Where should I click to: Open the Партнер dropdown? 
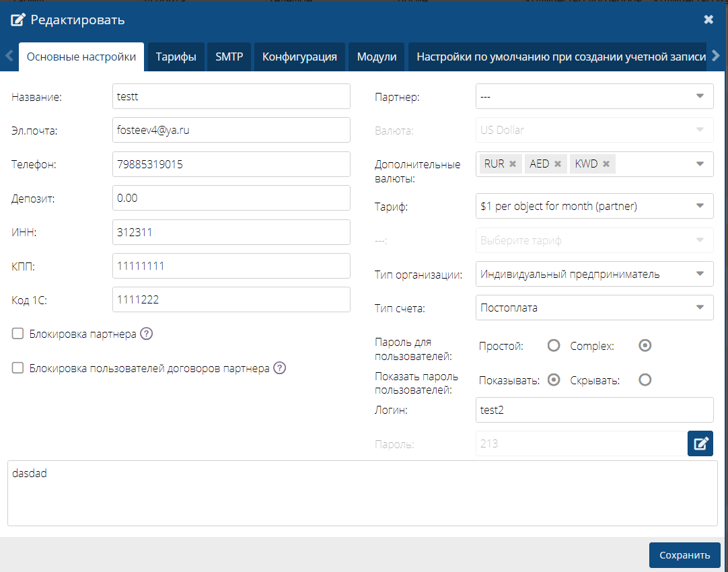pyautogui.click(x=594, y=97)
